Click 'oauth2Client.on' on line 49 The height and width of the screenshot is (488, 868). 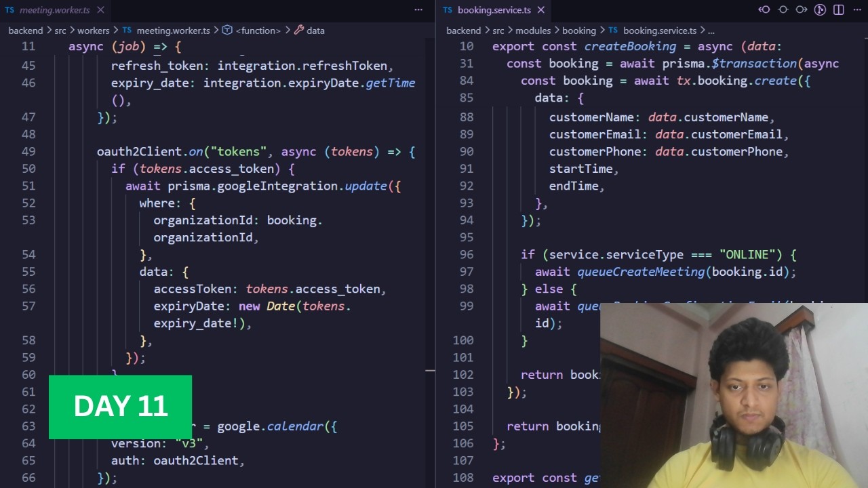point(150,152)
